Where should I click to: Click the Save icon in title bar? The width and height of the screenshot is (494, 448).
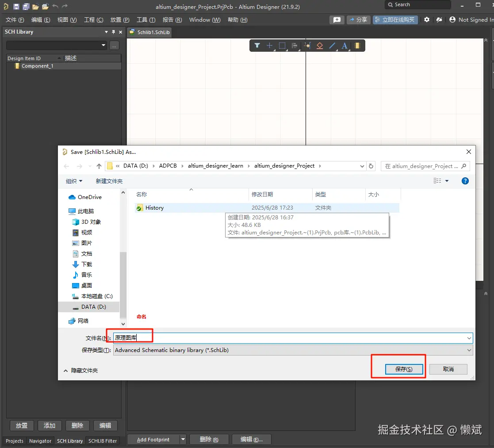(16, 6)
